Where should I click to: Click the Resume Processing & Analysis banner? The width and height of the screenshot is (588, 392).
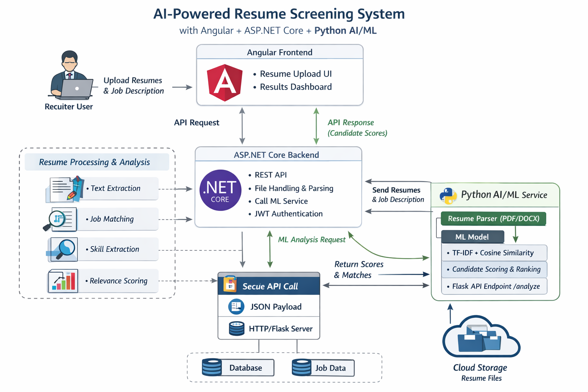97,162
